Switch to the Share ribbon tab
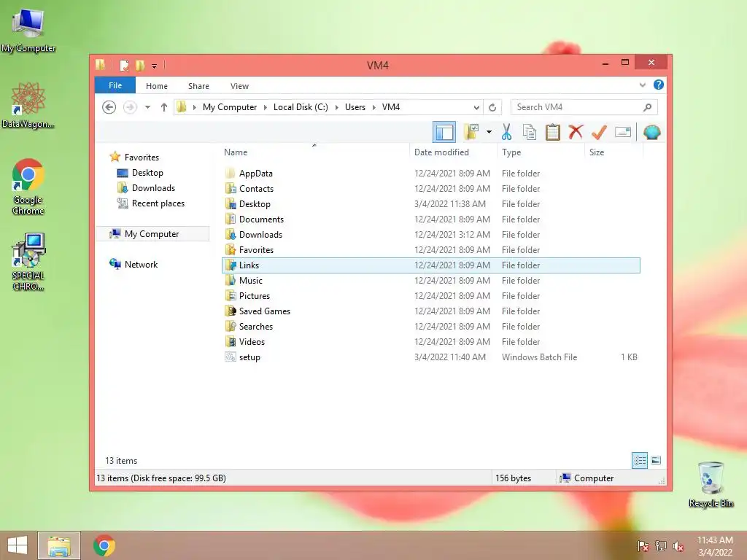The height and width of the screenshot is (560, 747). pos(198,86)
